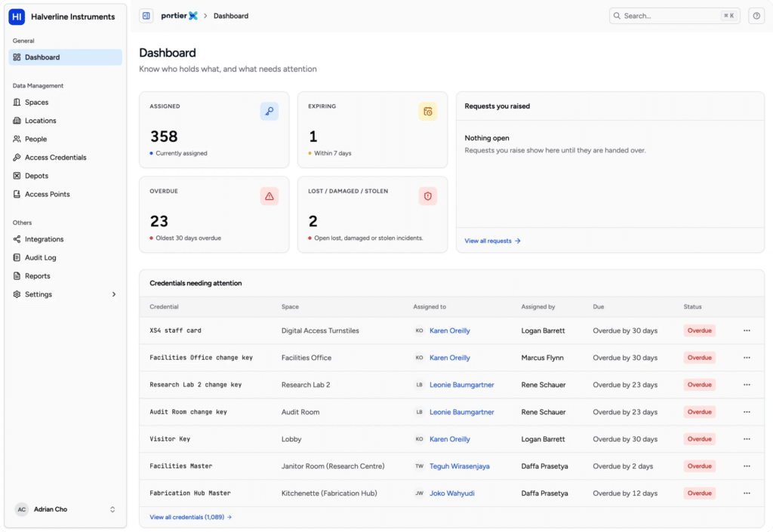Click the calendar icon on Expiring card
Screen dimensions: 773x532
(x=427, y=112)
